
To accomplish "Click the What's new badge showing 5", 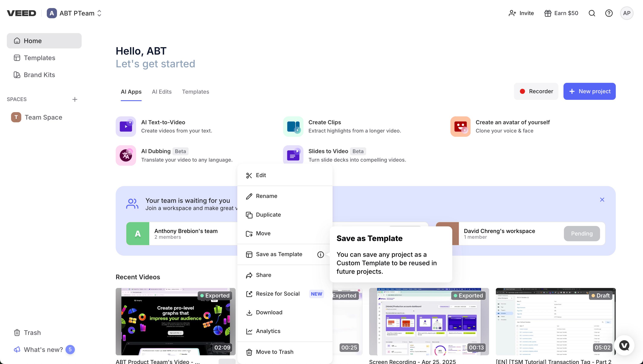I will coord(70,350).
